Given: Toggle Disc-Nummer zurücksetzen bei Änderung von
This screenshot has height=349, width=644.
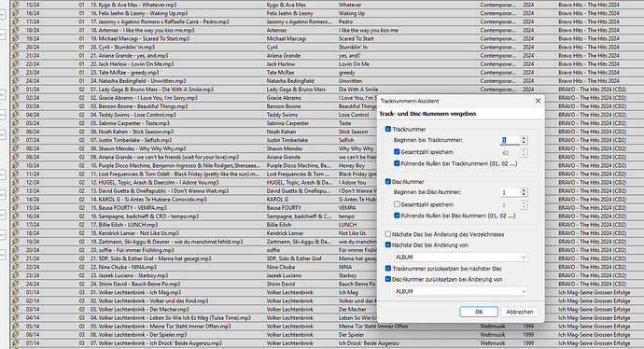Looking at the screenshot, I should tap(388, 279).
